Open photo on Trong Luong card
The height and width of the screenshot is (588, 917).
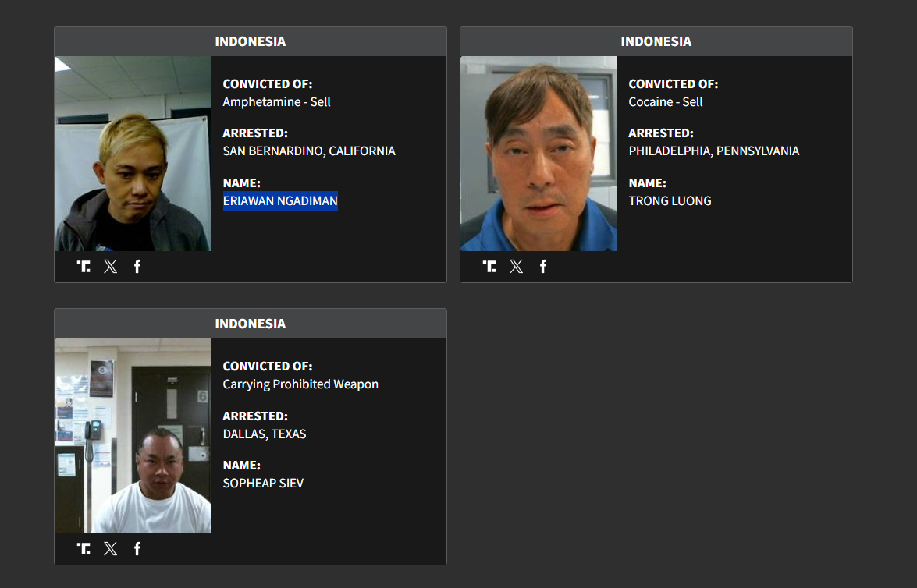point(538,154)
